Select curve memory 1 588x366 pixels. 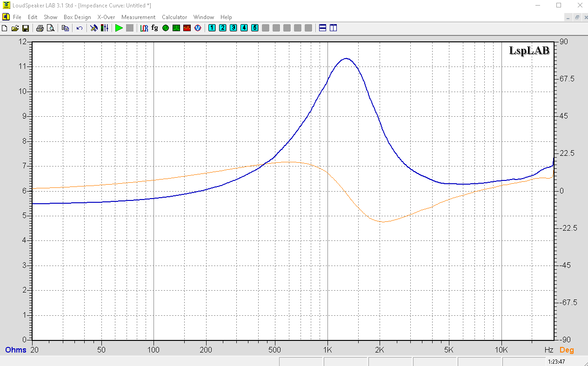point(212,28)
